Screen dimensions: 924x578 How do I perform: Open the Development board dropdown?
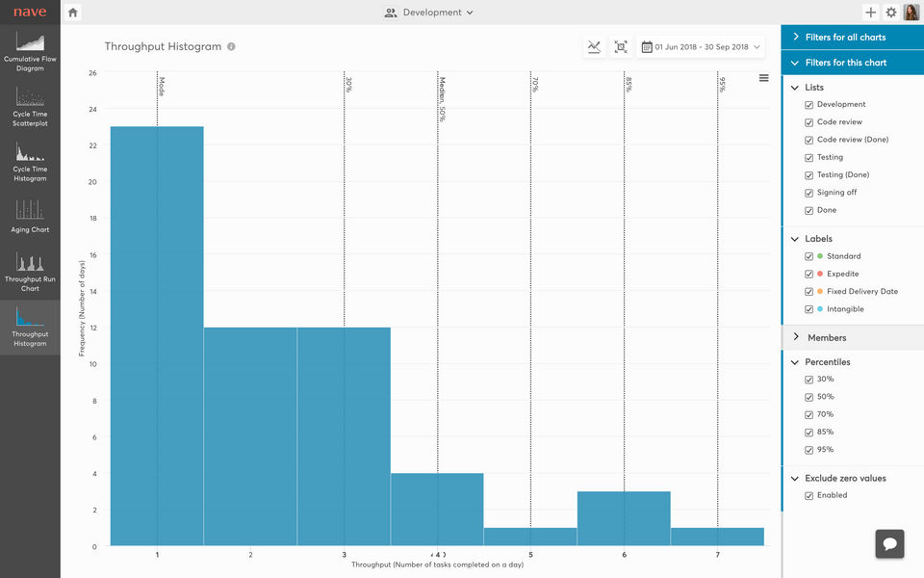click(x=429, y=13)
